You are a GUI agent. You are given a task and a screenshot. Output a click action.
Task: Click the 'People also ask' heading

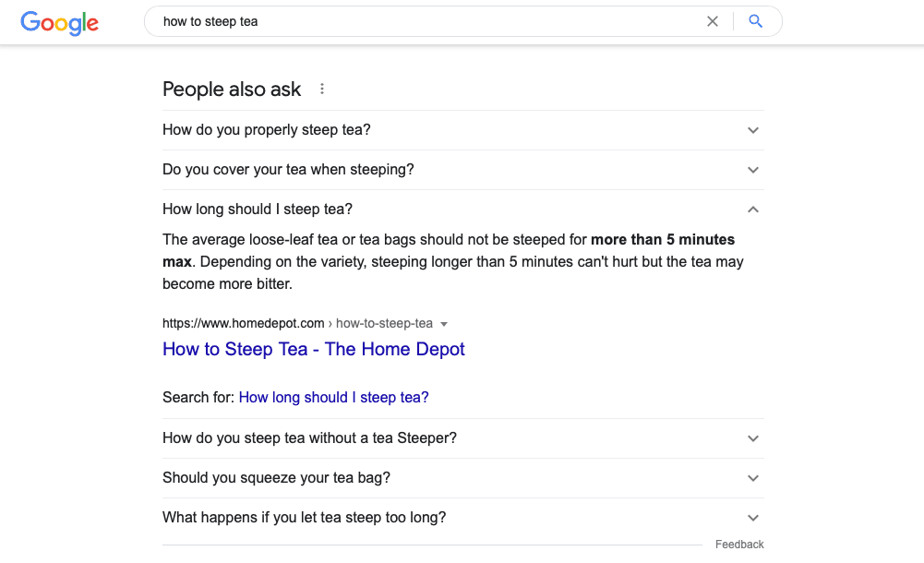pyautogui.click(x=232, y=89)
